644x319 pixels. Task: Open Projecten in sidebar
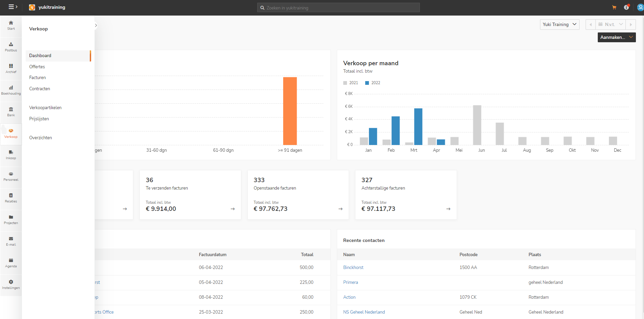[x=11, y=220]
